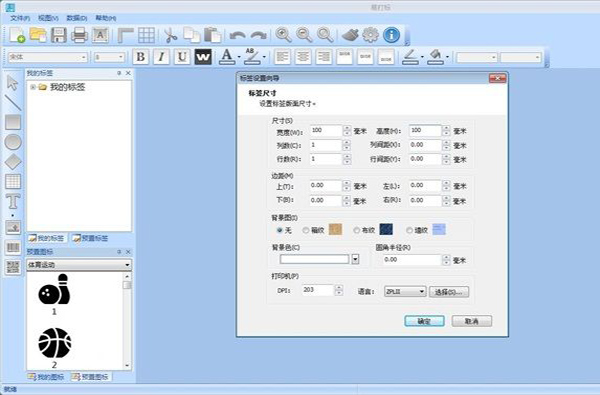Toggle Bold text formatting
The width and height of the screenshot is (600, 395).
click(x=141, y=57)
